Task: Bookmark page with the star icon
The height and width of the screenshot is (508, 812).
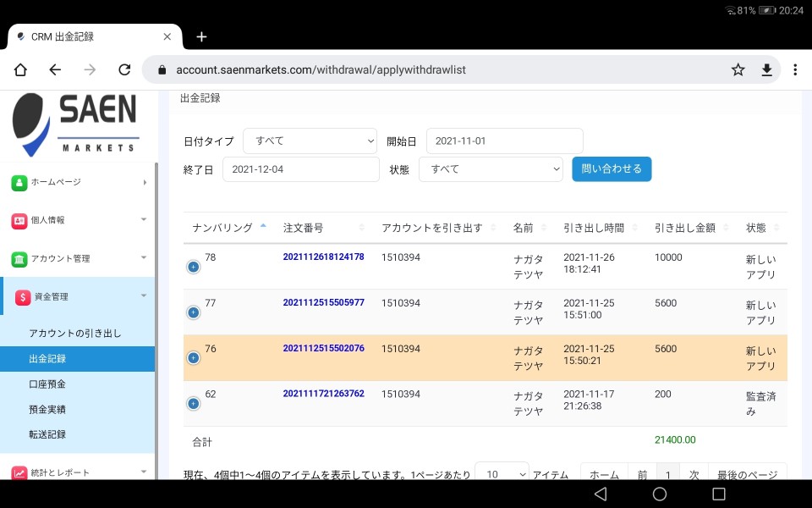Action: click(738, 70)
